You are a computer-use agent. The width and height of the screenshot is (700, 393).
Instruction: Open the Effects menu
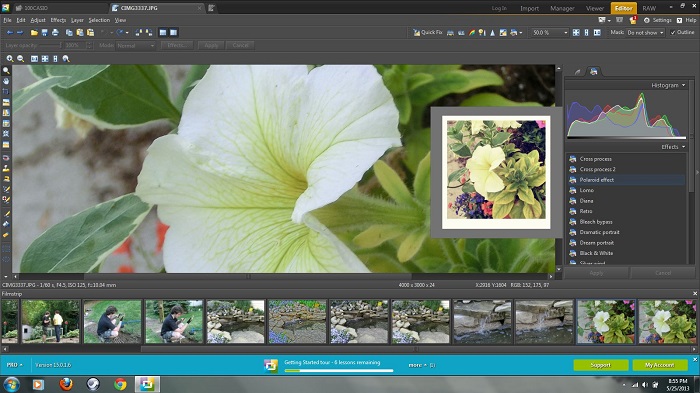pos(58,20)
